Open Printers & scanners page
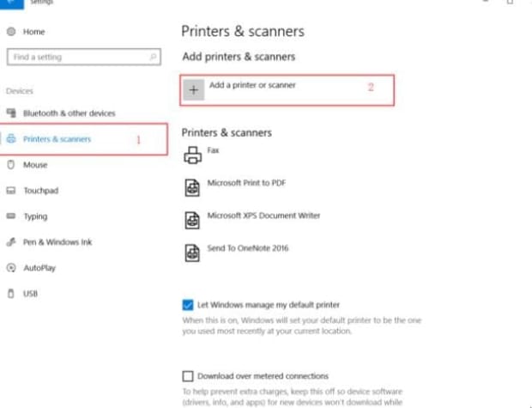Screen dimensions: 532x408 [x=57, y=139]
